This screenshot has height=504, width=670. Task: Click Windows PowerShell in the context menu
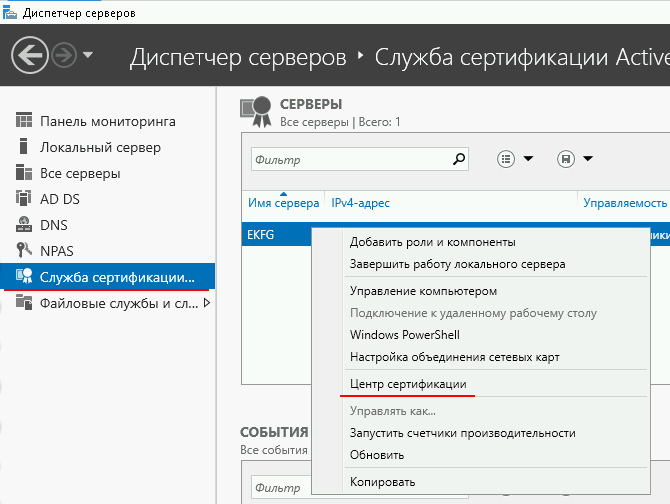coord(404,335)
